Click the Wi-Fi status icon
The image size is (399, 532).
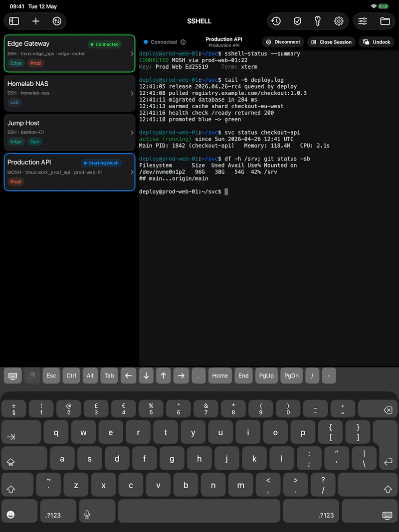(374, 6)
